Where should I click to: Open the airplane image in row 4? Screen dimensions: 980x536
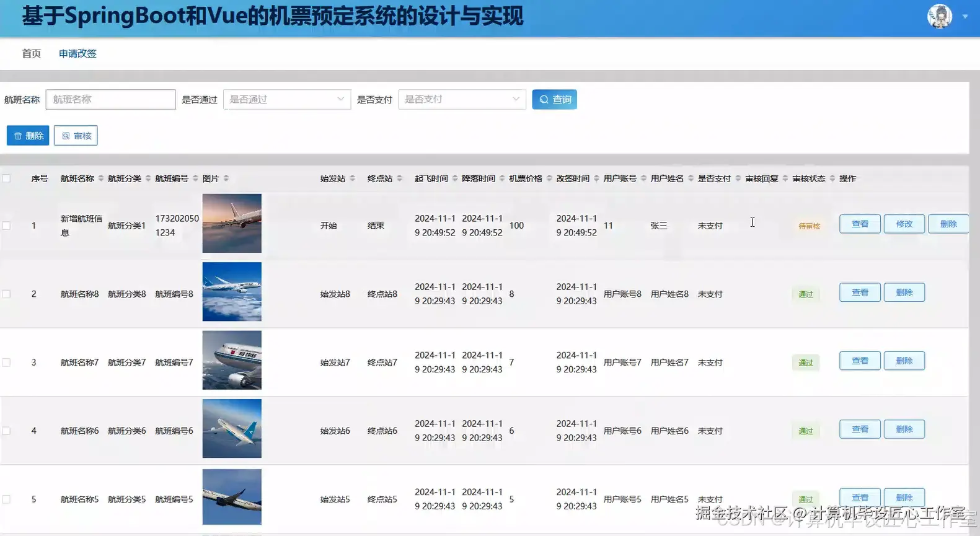(x=232, y=428)
